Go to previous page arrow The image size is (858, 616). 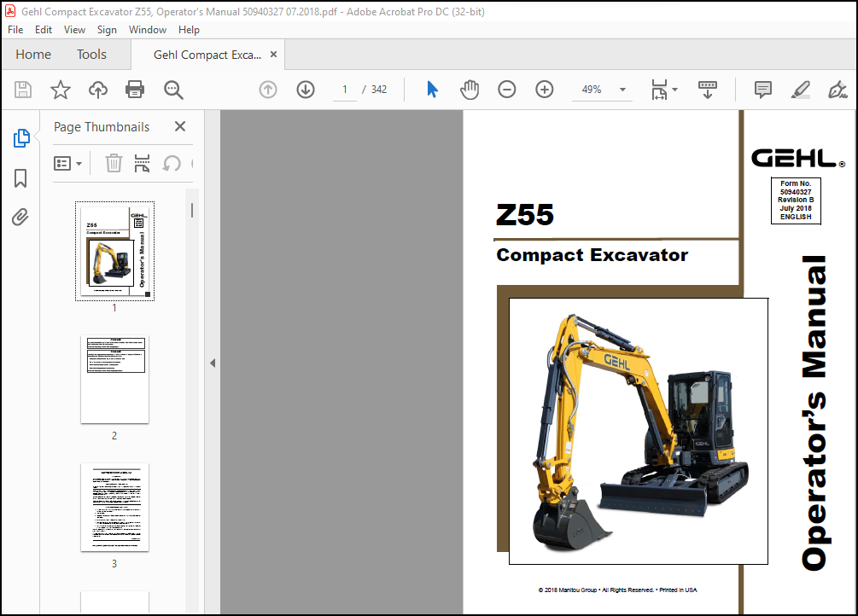click(268, 90)
